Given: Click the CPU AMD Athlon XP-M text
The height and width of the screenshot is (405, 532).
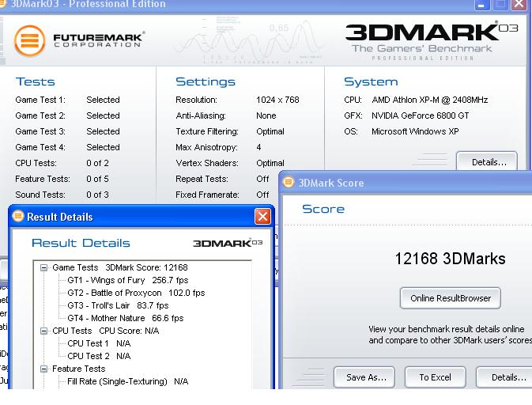Looking at the screenshot, I should [x=429, y=100].
